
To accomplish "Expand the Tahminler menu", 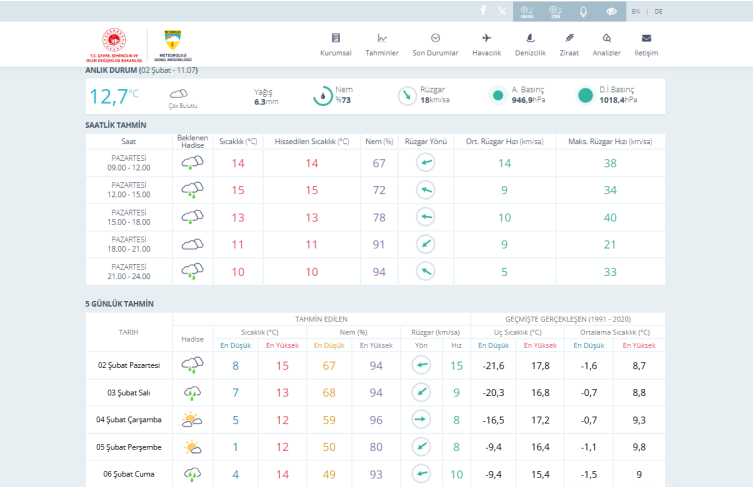I will pyautogui.click(x=382, y=44).
